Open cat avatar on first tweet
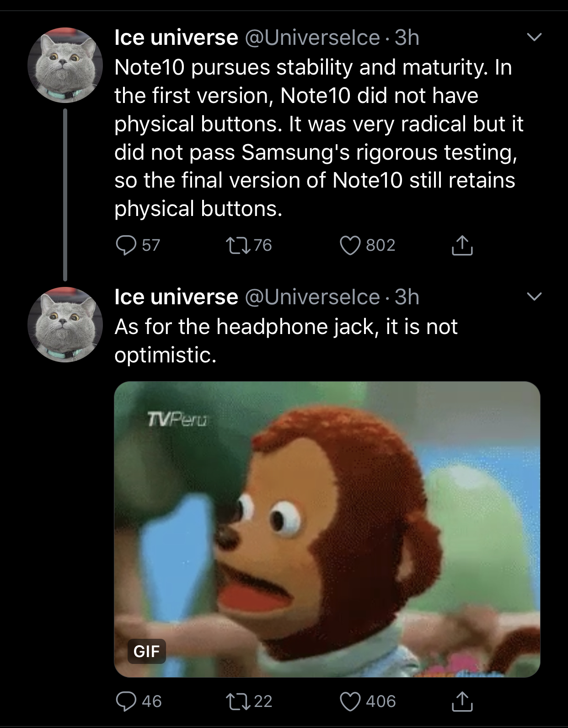 click(x=65, y=65)
